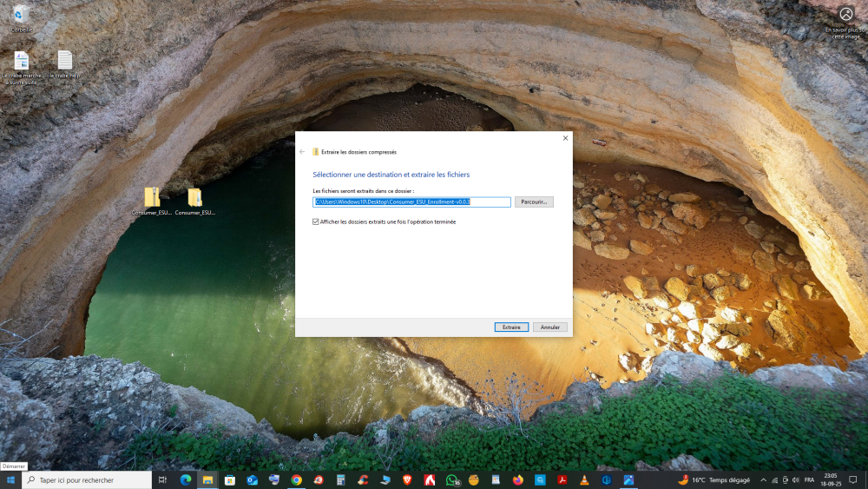Open the notification center
The width and height of the screenshot is (868, 489).
pos(853,479)
